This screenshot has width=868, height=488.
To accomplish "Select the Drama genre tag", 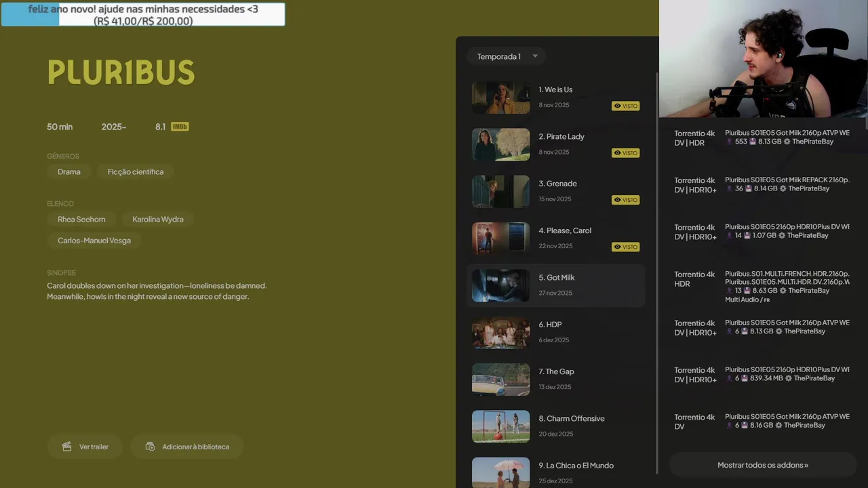I will click(x=69, y=172).
